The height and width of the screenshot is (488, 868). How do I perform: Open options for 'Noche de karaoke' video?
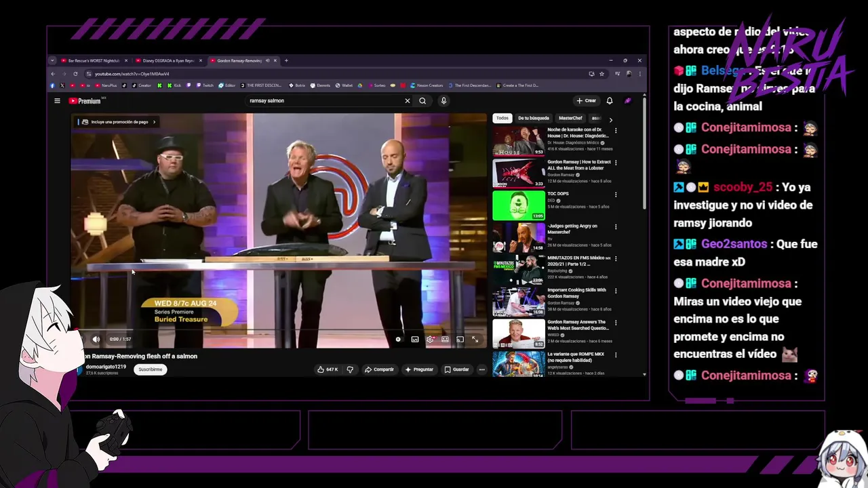coord(616,130)
